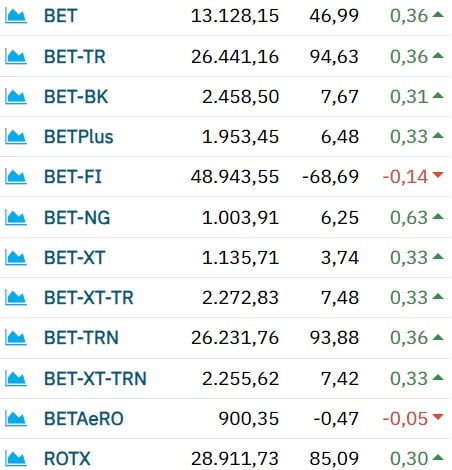The height and width of the screenshot is (470, 452).
Task: Open chart icon for BETAeRO
Action: tap(16, 419)
